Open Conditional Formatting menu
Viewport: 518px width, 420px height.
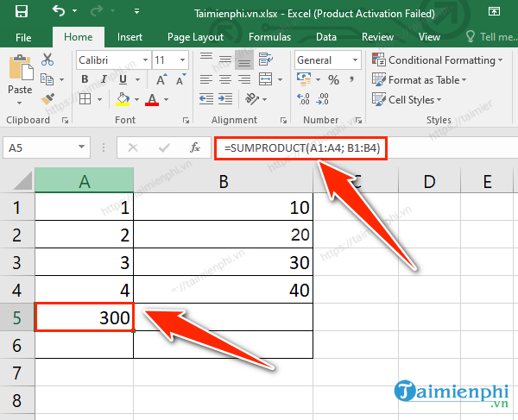pos(437,60)
